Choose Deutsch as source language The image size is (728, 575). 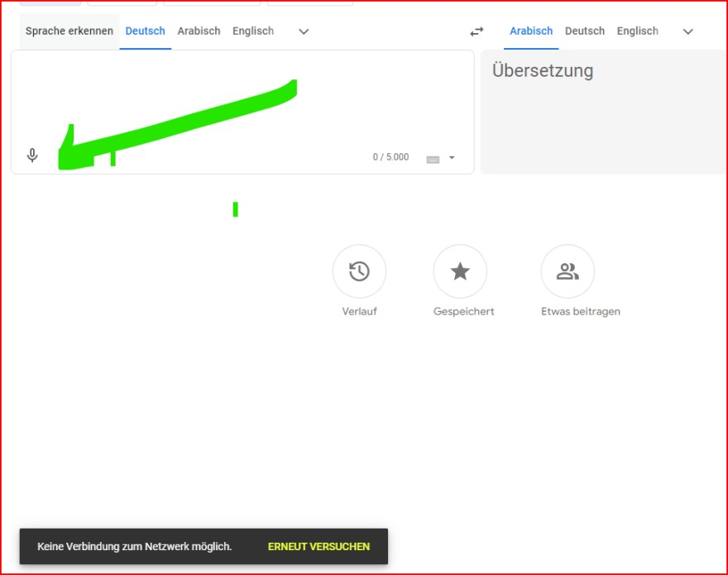coord(146,31)
